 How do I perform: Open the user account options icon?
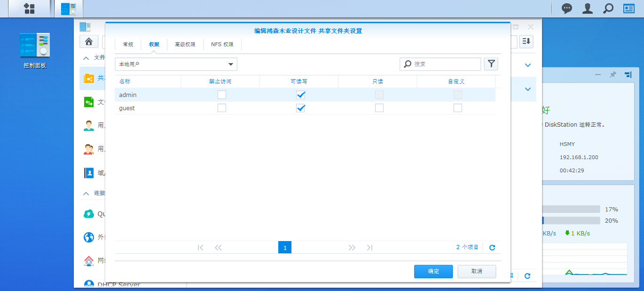[588, 8]
